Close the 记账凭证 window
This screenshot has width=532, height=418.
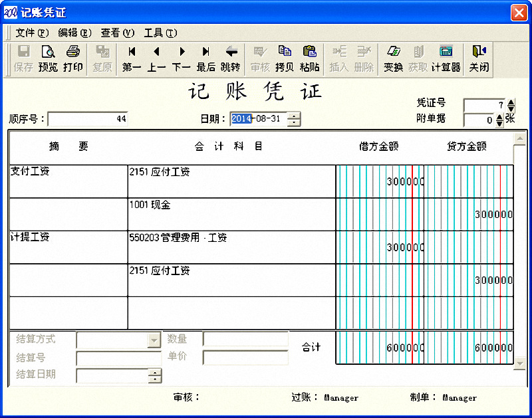tap(519, 13)
